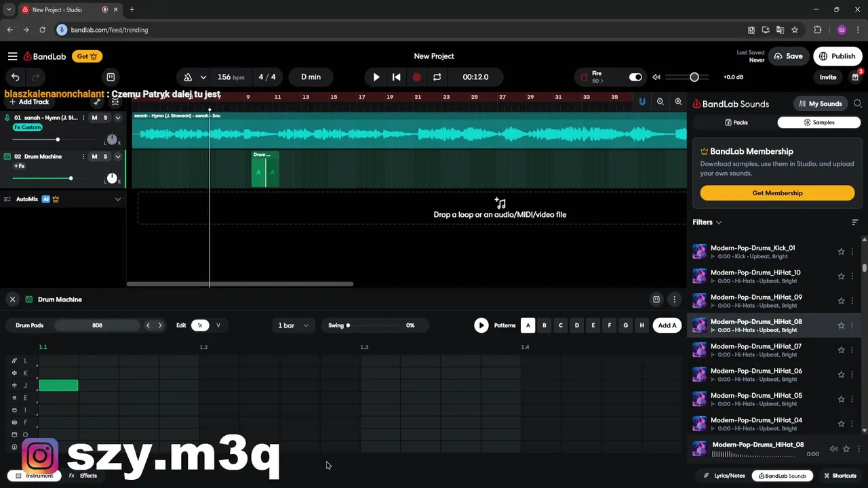The width and height of the screenshot is (868, 488).
Task: Solo the sanah Hymn track
Action: pyautogui.click(x=105, y=118)
